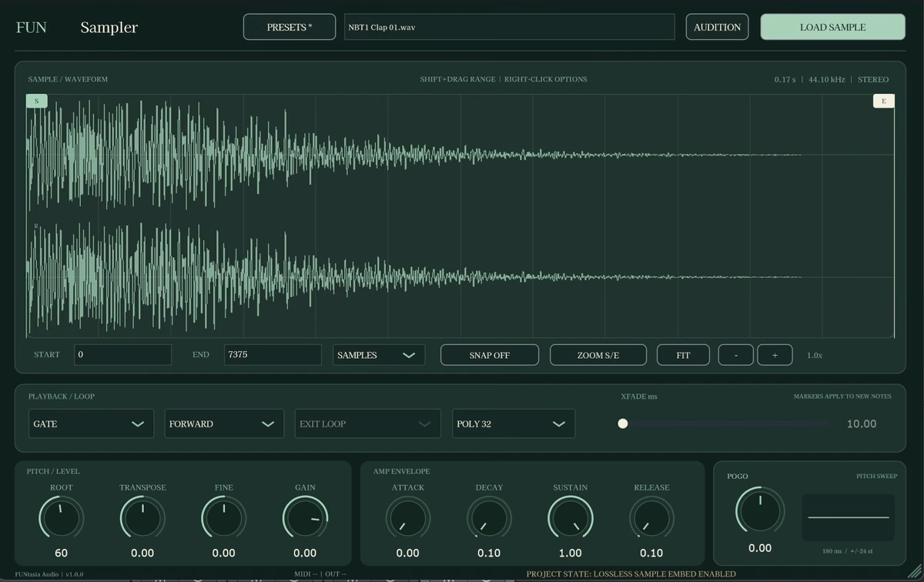The width and height of the screenshot is (924, 582).
Task: Click the XFADE ms slider handle
Action: (x=623, y=423)
